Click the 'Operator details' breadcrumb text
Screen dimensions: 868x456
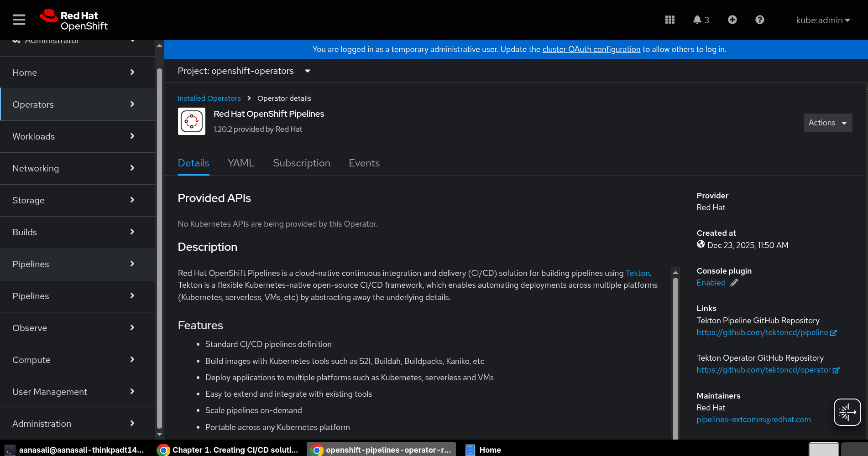(x=284, y=98)
